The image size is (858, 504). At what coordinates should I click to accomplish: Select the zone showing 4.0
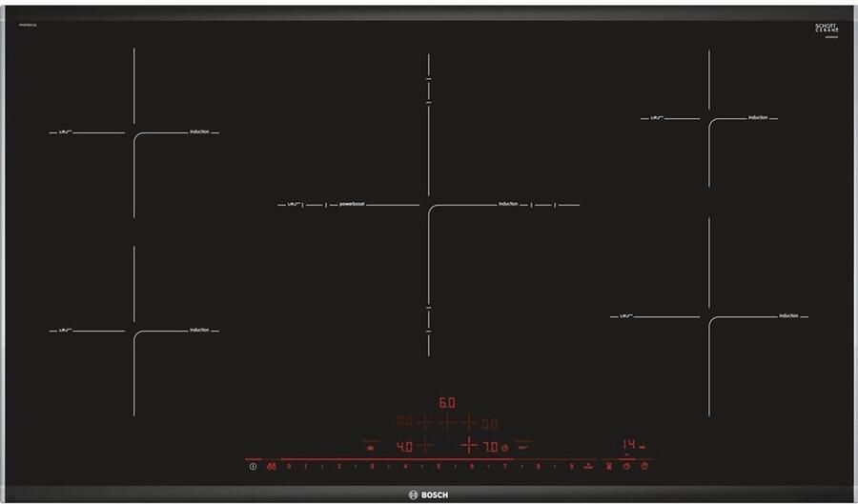click(x=404, y=447)
